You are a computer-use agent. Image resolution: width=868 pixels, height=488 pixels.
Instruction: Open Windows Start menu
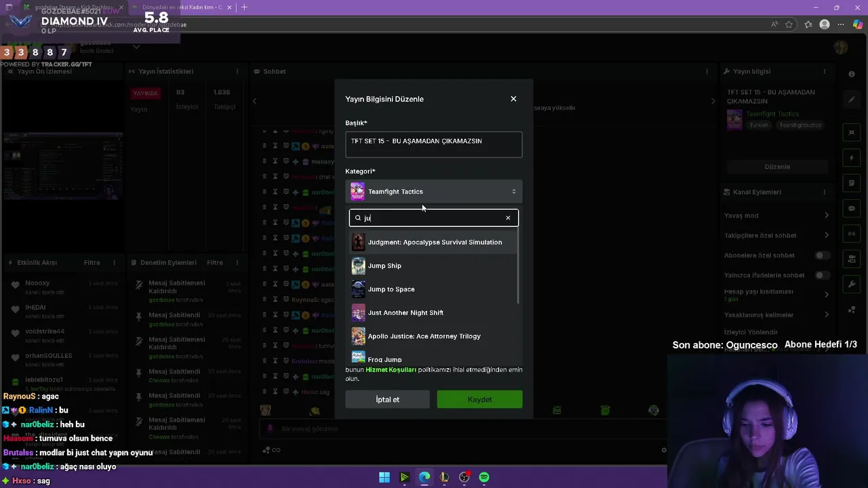[384, 477]
